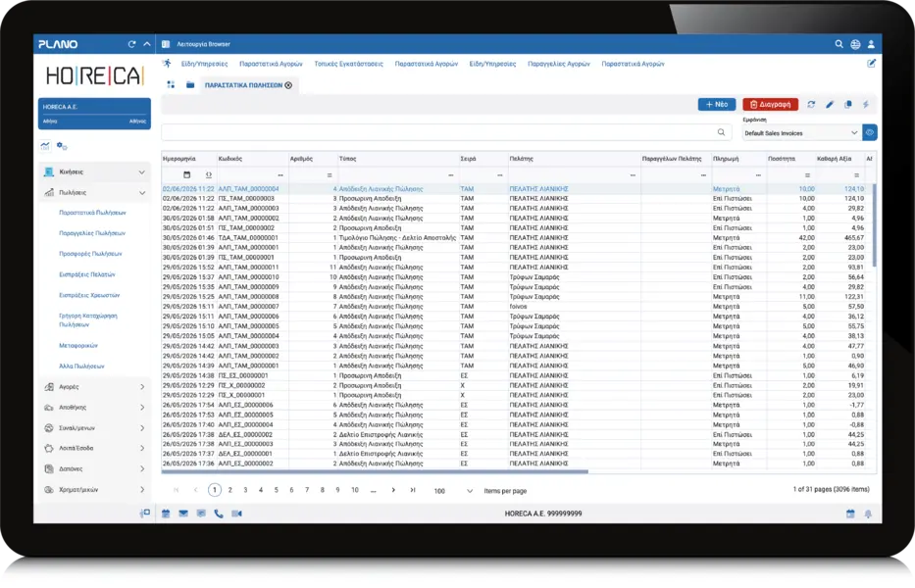The image size is (915, 588).
Task: Collapse the header with the up chevron beside PLANO
Action: [147, 44]
